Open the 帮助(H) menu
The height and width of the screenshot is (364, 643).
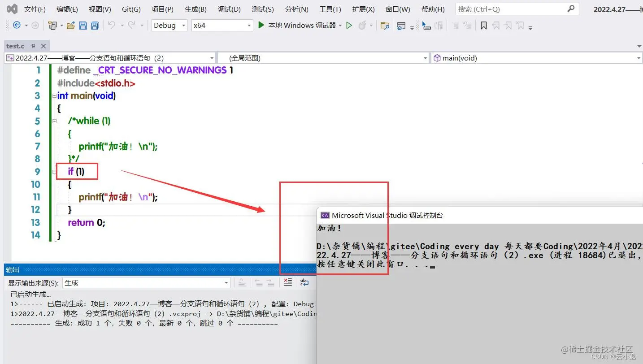pos(433,9)
